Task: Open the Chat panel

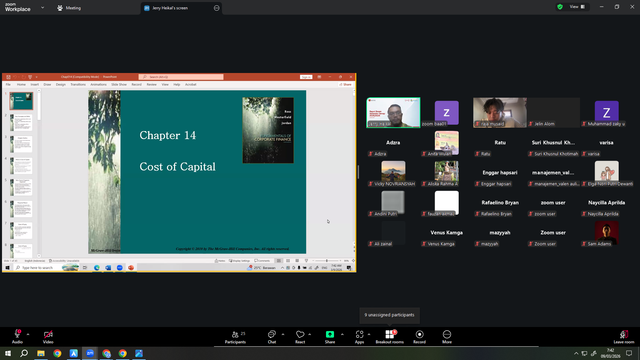Action: point(272,337)
